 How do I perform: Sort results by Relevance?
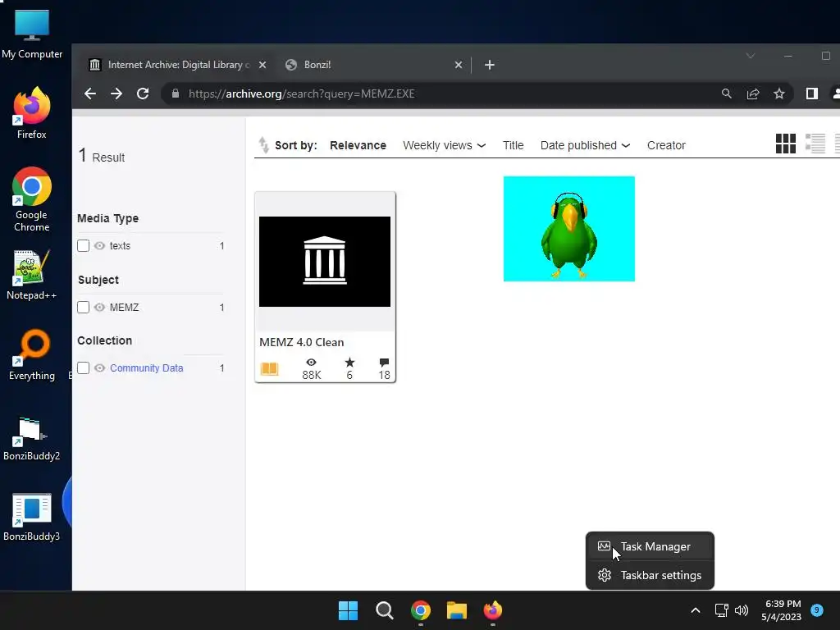click(358, 146)
